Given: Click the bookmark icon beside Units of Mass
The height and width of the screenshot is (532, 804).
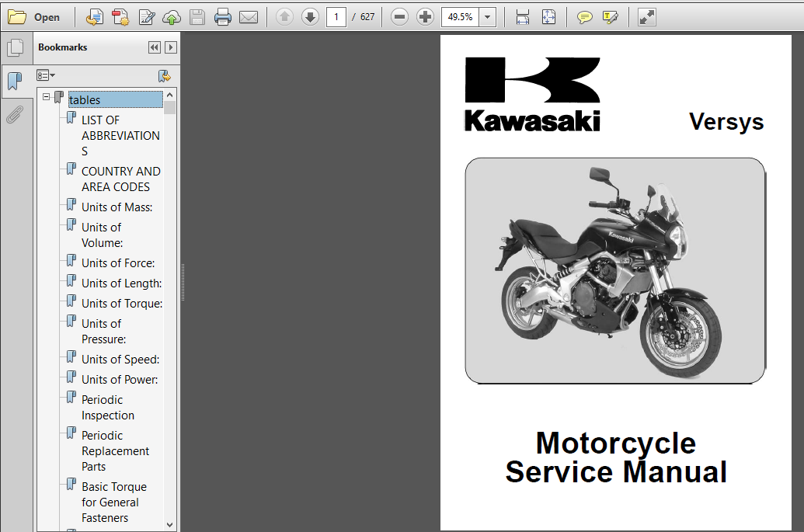Looking at the screenshot, I should (71, 205).
